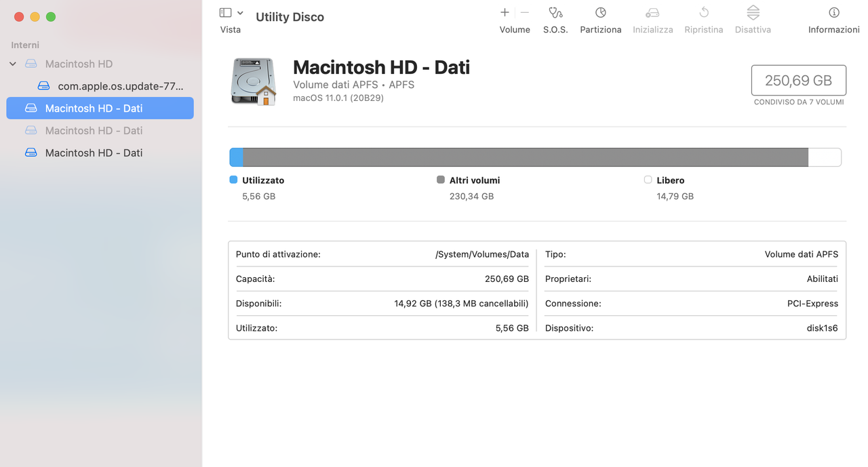Minimize window with the yellow button
Screen dimensions: 868x467
tap(35, 17)
